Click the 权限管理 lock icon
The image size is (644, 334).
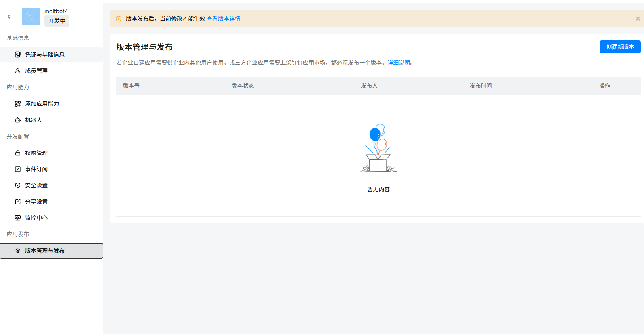click(18, 153)
